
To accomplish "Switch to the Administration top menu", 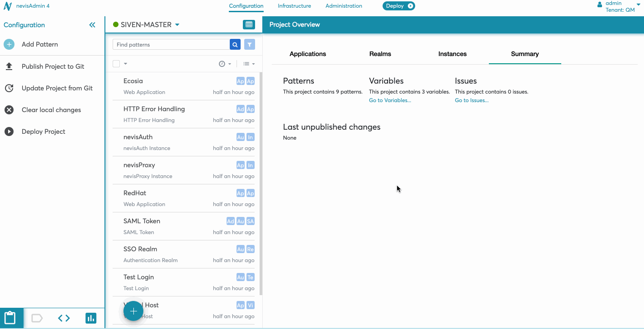I will (344, 6).
